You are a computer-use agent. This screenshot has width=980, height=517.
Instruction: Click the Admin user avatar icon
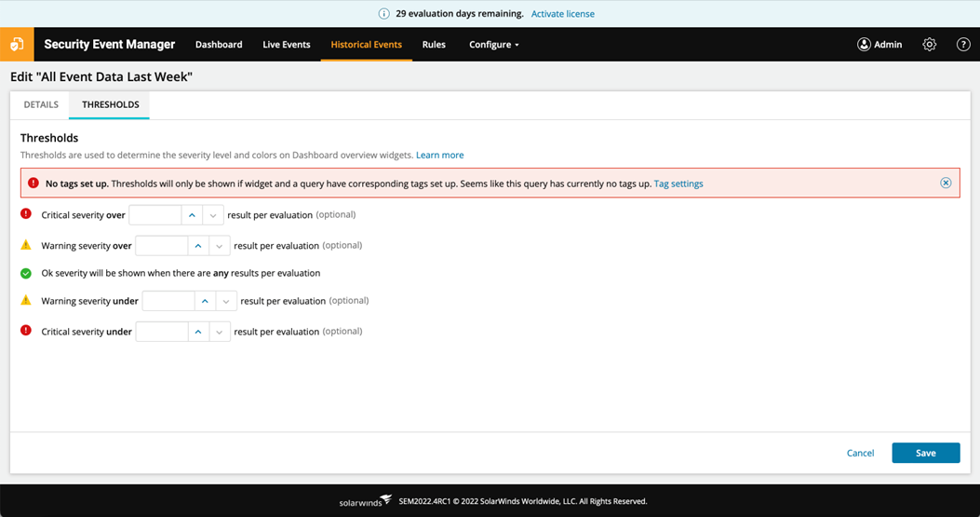(x=864, y=45)
